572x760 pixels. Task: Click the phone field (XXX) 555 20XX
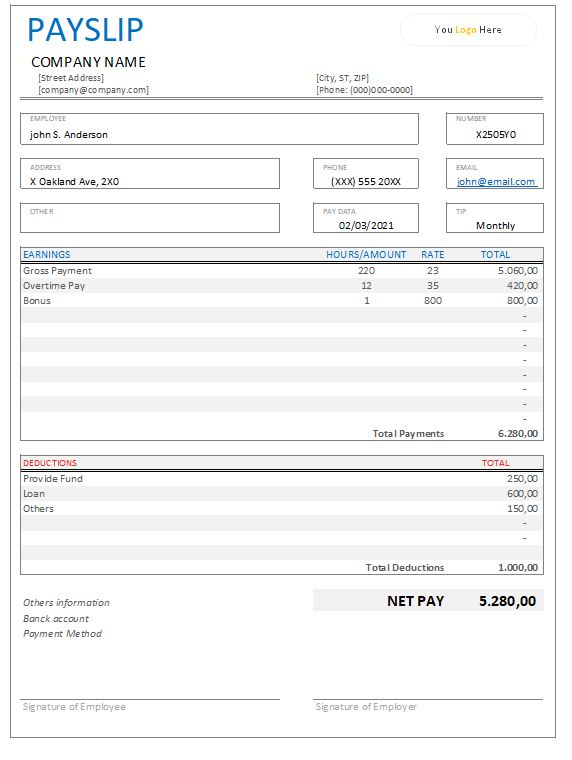(365, 174)
